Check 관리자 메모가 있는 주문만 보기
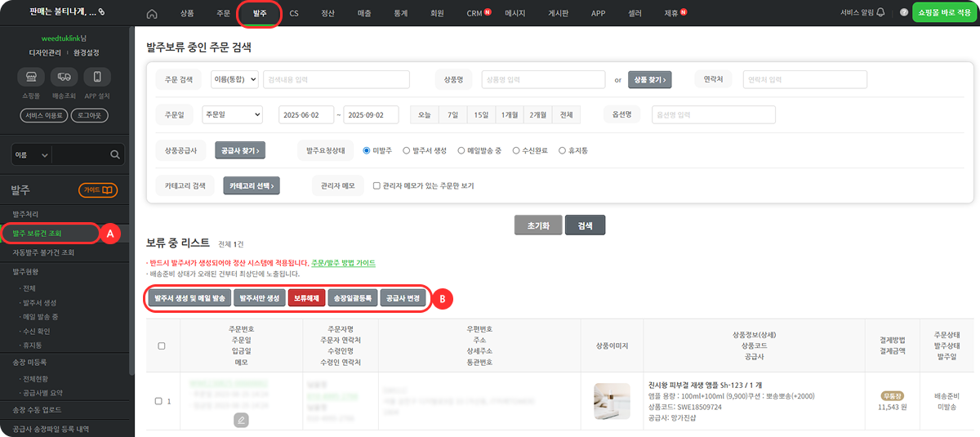Image resolution: width=980 pixels, height=437 pixels. coord(376,186)
